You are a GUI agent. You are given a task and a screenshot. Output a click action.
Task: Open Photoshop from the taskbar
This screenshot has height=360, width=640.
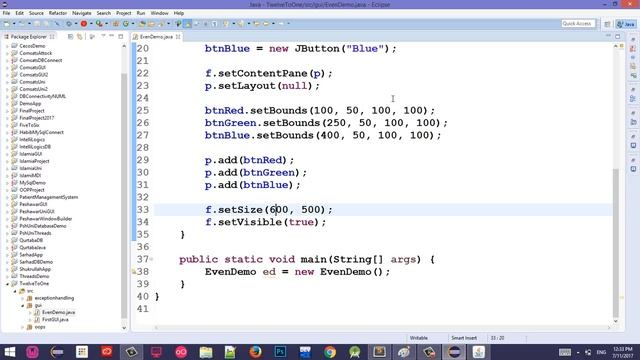[280, 352]
